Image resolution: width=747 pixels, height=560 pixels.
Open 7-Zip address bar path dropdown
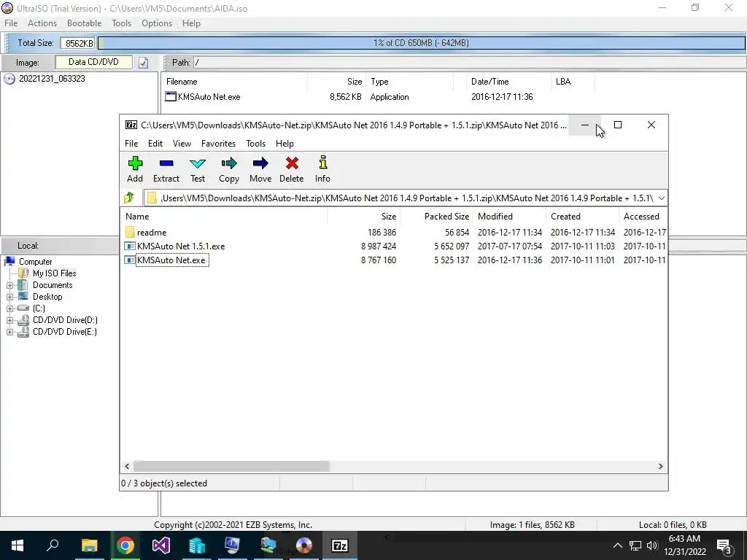[661, 198]
